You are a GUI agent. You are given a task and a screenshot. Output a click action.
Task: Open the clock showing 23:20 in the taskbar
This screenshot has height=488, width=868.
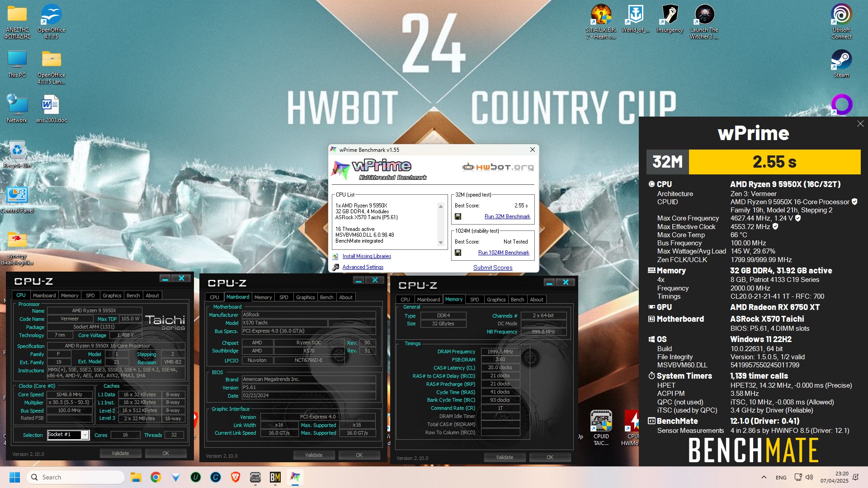(x=835, y=477)
